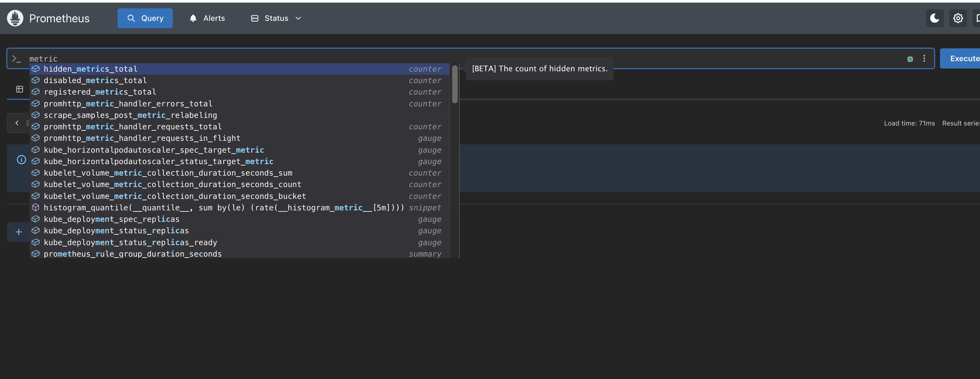The height and width of the screenshot is (379, 980).
Task: Click the cube icon beside kube_deployment_spec_replicas
Action: click(35, 219)
